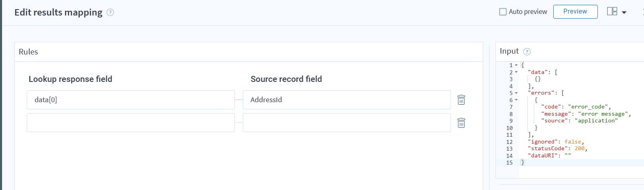The height and width of the screenshot is (190, 644).
Task: Click the AddressId source record field
Action: (x=346, y=100)
